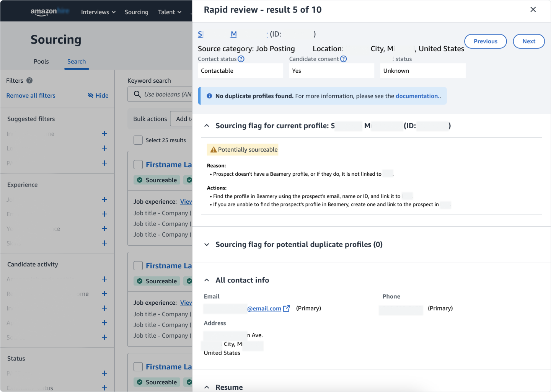Open first Firstname La candidate name link
551x392 pixels.
(x=169, y=165)
